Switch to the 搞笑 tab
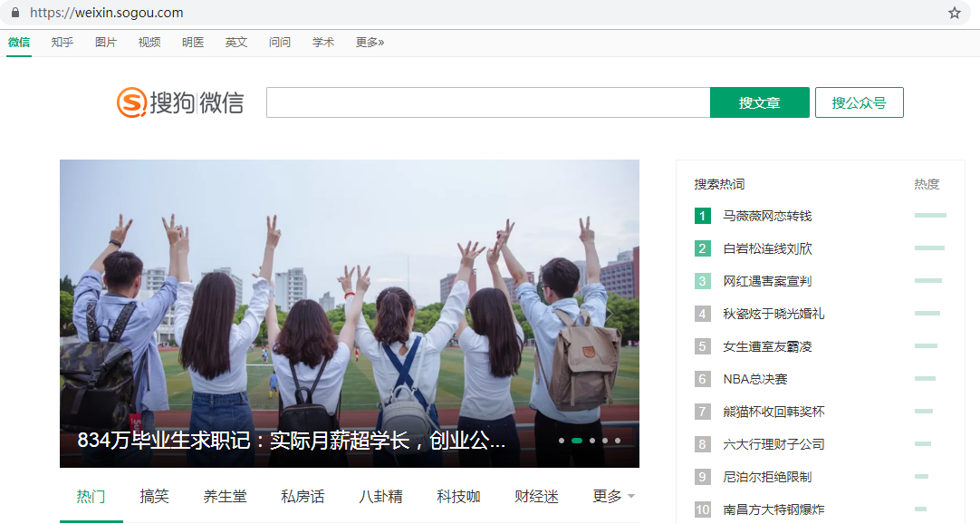The height and width of the screenshot is (524, 980). pyautogui.click(x=154, y=497)
